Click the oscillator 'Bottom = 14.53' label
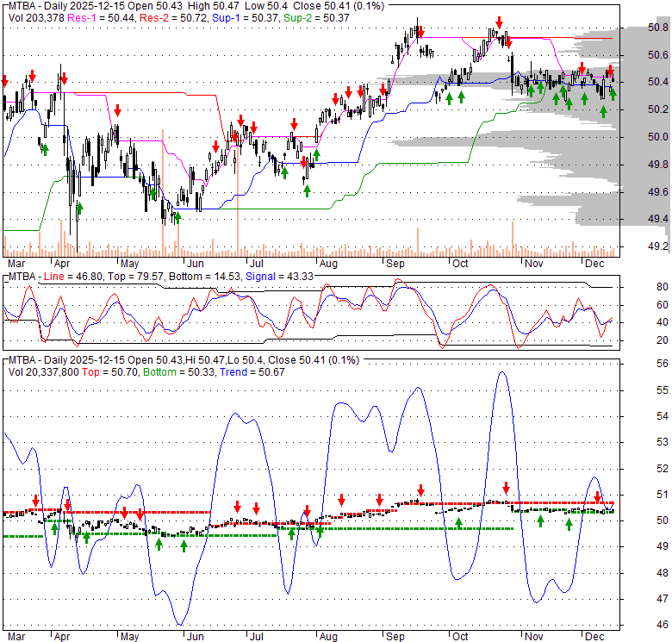Viewport: 672px width, 642px height. tap(205, 277)
